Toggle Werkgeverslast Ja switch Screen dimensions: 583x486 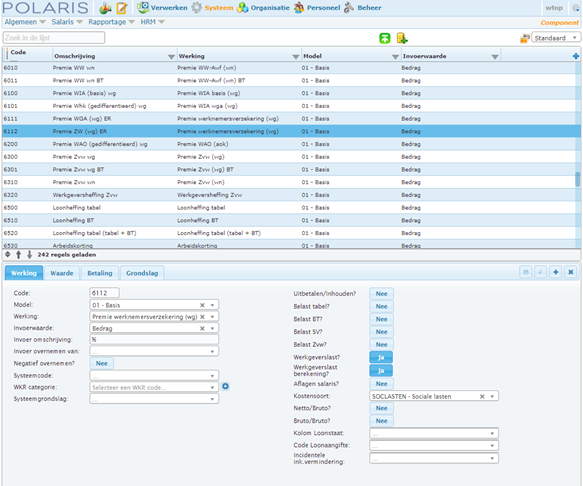coord(381,357)
